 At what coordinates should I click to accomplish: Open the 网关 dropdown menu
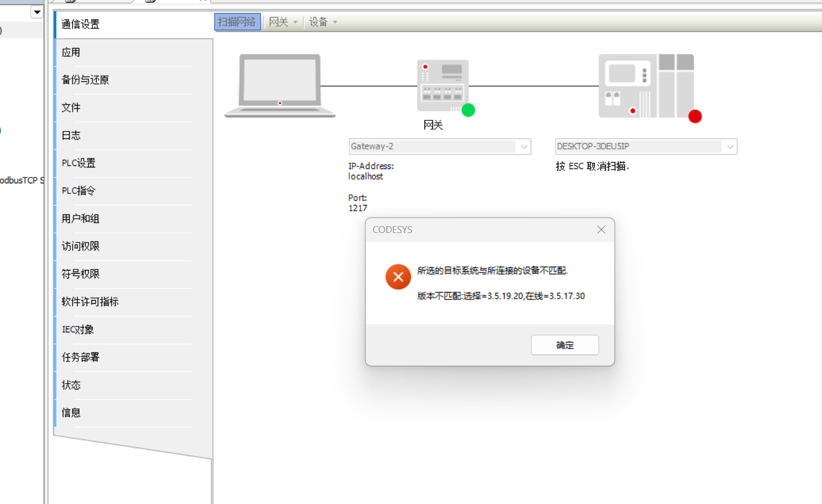point(283,22)
